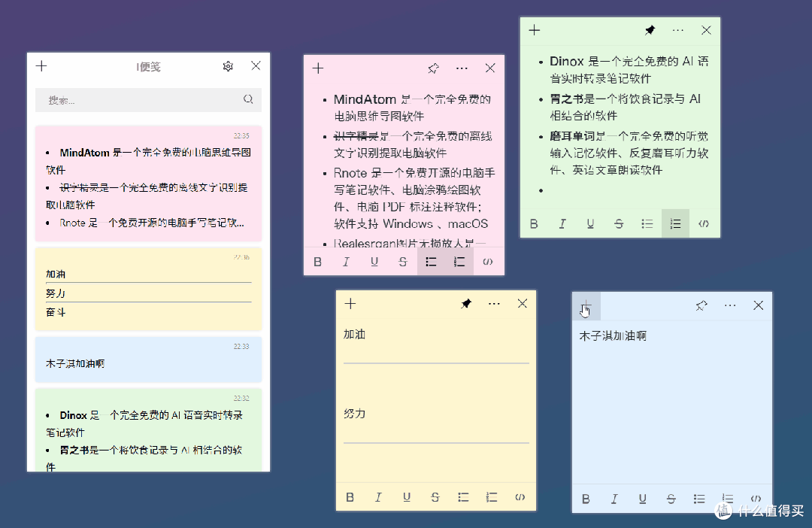Viewport: 812px width, 528px height.
Task: Unpin the yellow note
Action: (466, 304)
